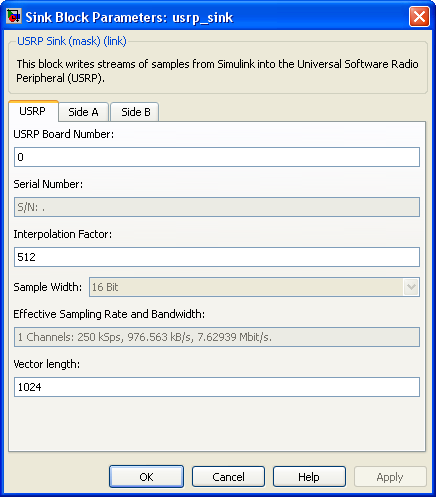Close the Sink Block Parameters dialog
436x497 pixels.
pyautogui.click(x=419, y=16)
